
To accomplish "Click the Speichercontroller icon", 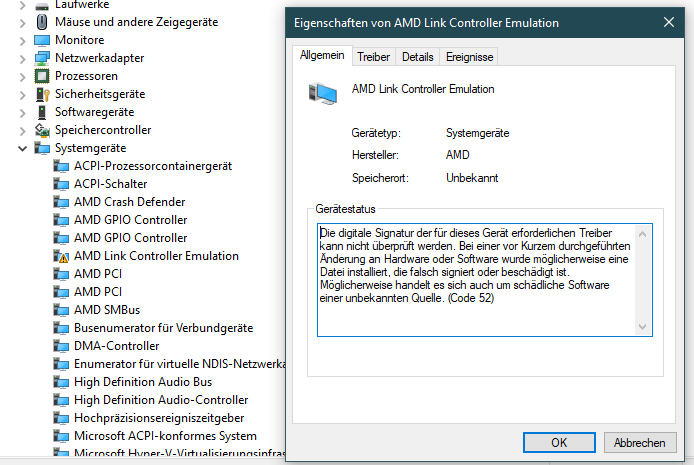I will click(42, 130).
